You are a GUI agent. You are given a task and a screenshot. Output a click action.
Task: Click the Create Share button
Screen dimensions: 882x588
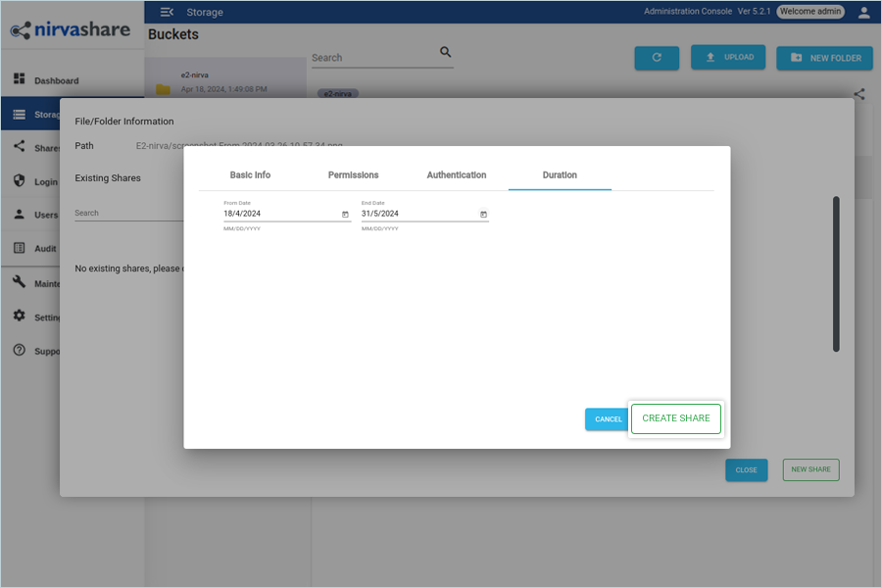pyautogui.click(x=676, y=418)
